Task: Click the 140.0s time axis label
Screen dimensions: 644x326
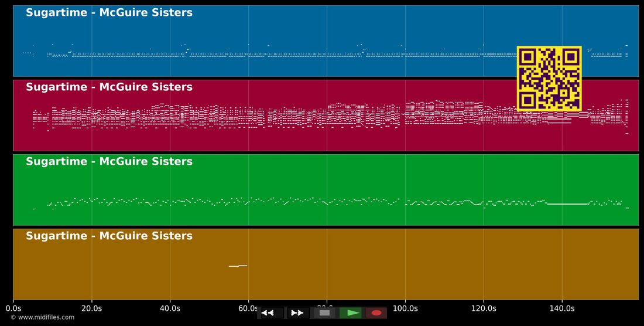Action: 562,308
